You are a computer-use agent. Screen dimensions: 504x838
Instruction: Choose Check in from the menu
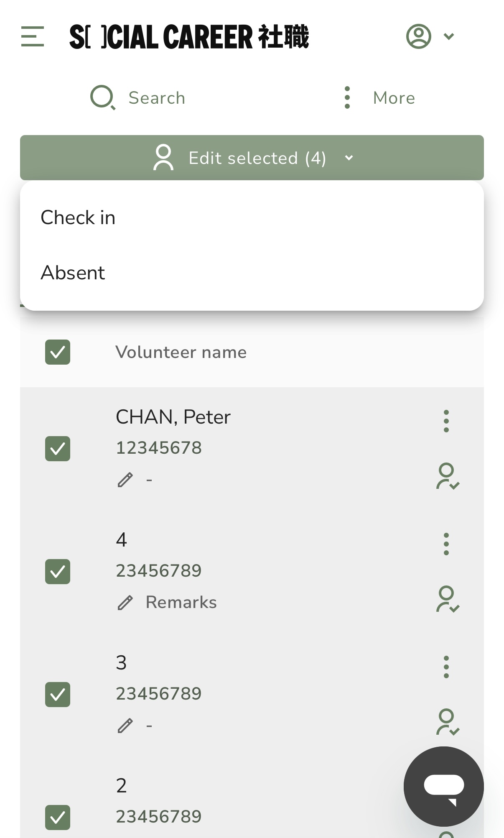252,217
